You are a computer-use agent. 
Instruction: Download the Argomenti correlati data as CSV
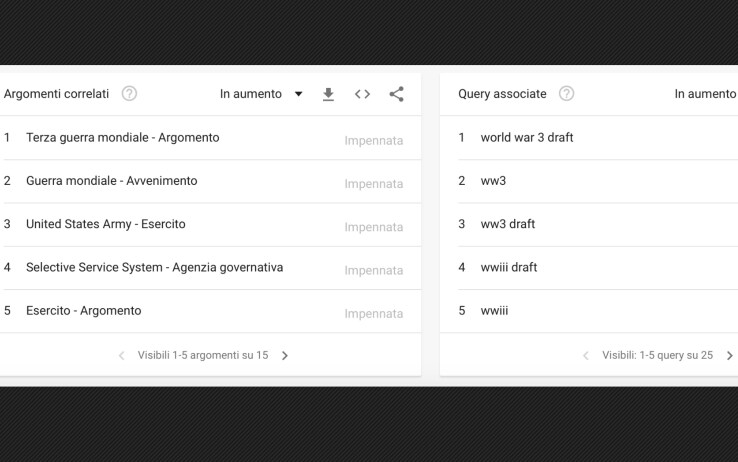tap(328, 94)
